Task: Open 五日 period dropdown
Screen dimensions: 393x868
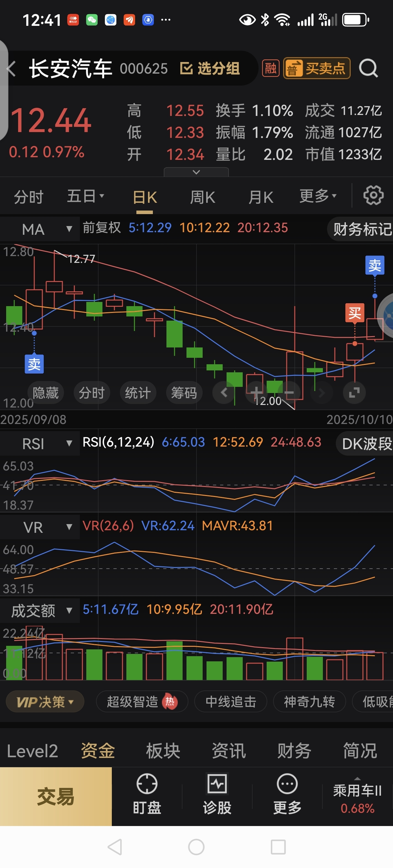Action: pyautogui.click(x=85, y=196)
